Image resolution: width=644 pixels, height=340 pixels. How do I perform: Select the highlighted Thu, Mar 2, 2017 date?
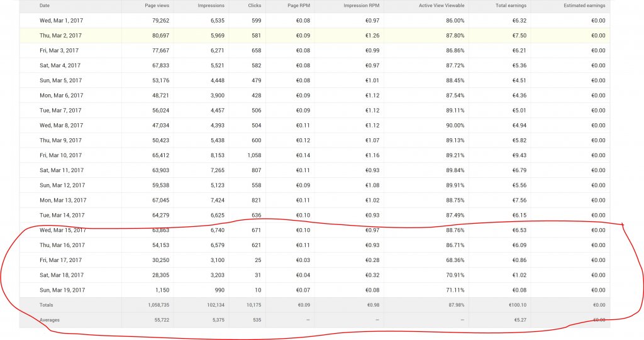point(60,35)
